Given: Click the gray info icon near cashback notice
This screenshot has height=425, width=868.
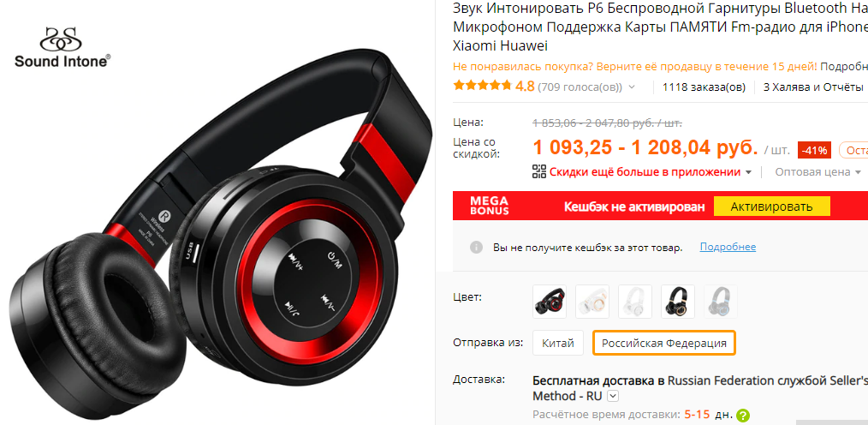Looking at the screenshot, I should 476,247.
